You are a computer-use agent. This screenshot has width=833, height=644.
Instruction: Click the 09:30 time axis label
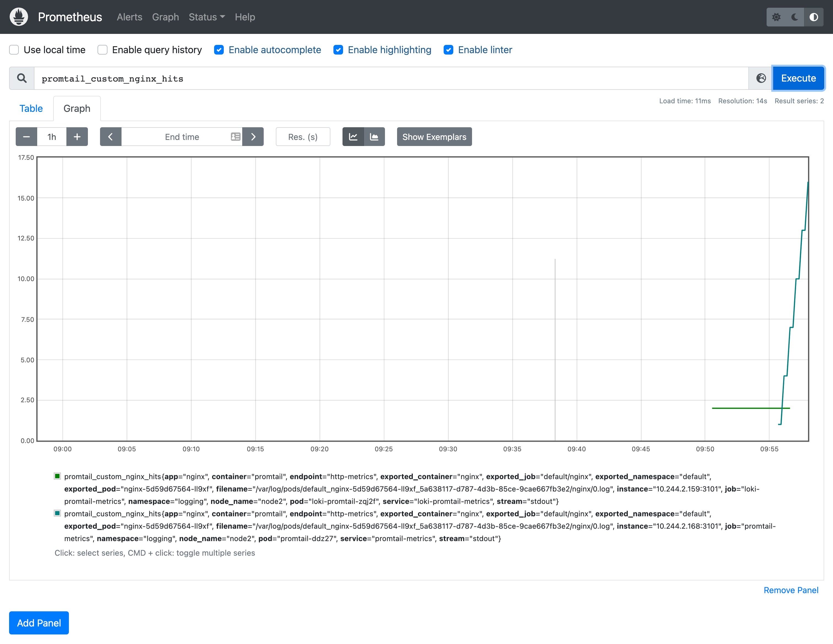tap(448, 449)
